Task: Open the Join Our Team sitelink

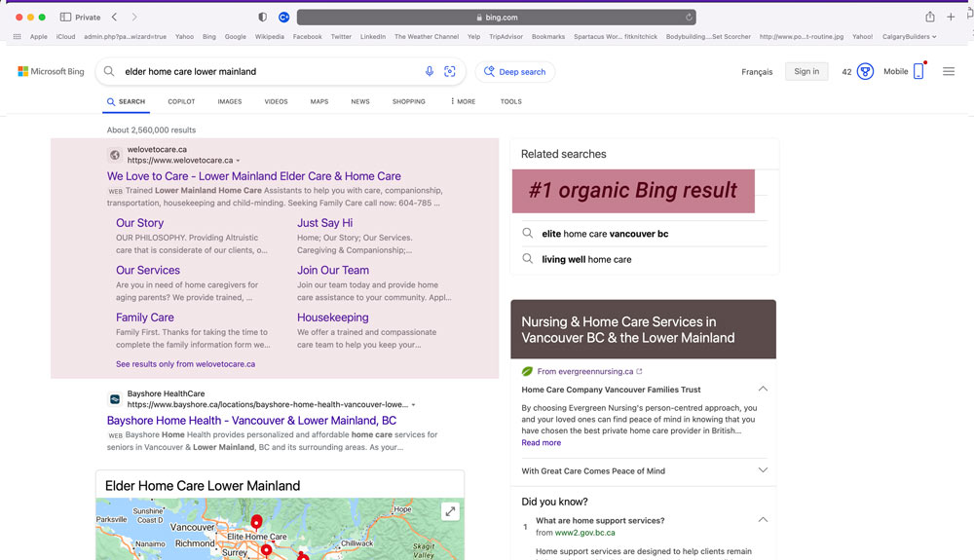Action: tap(333, 270)
